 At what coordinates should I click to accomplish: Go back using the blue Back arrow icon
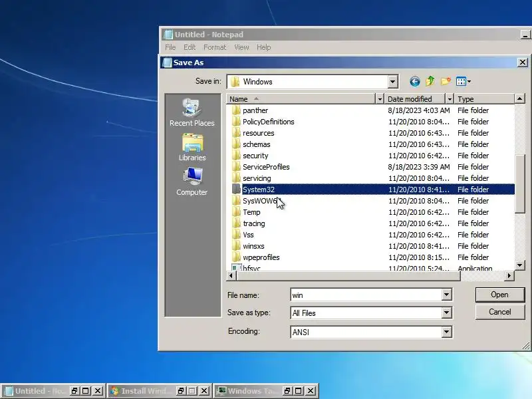[x=414, y=81]
